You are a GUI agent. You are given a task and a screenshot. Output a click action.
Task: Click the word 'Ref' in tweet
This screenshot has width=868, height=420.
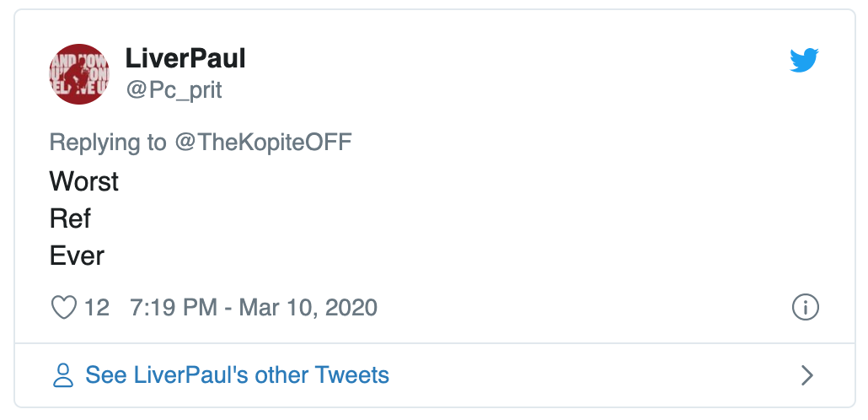(x=70, y=218)
